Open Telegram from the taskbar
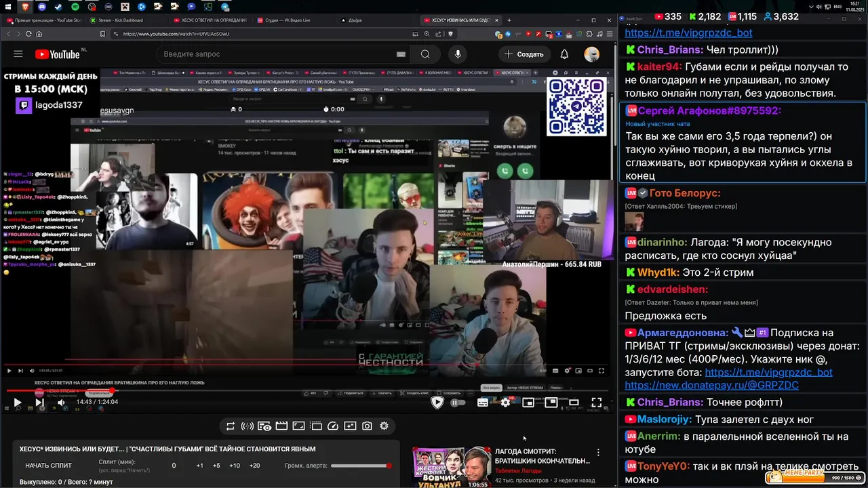This screenshot has height=488, width=868. [x=226, y=6]
